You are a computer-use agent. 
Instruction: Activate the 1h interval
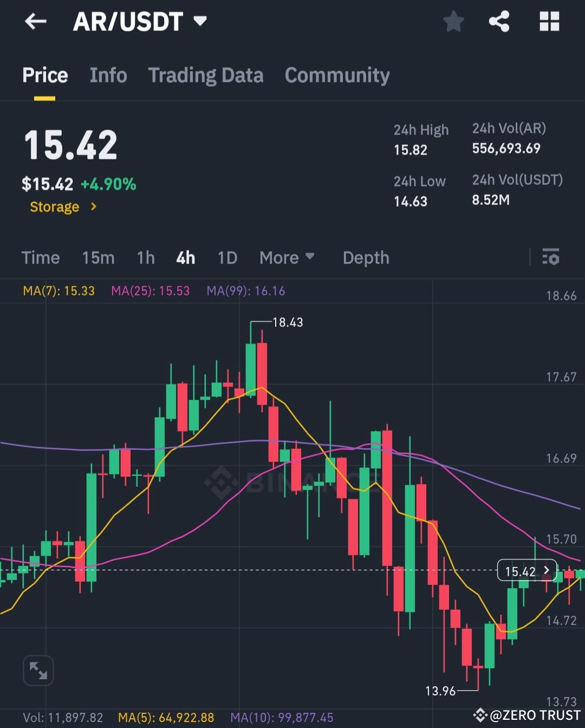[x=145, y=257]
